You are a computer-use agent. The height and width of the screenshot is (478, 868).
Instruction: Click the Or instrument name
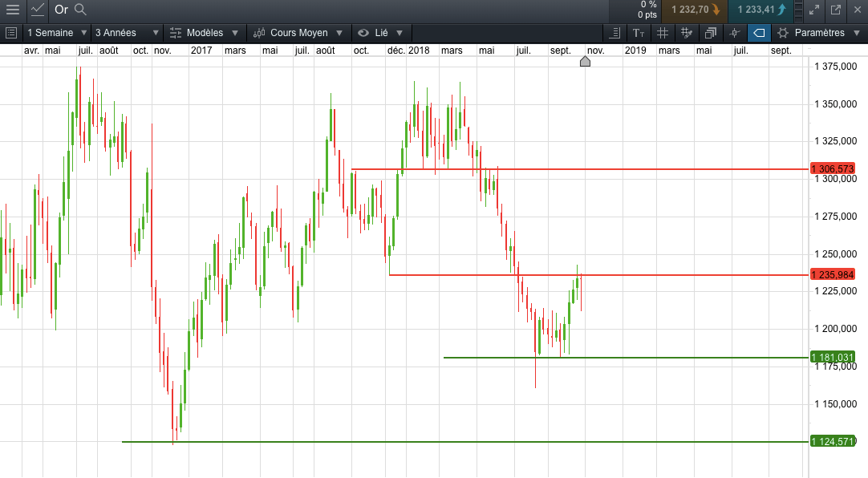[61, 10]
